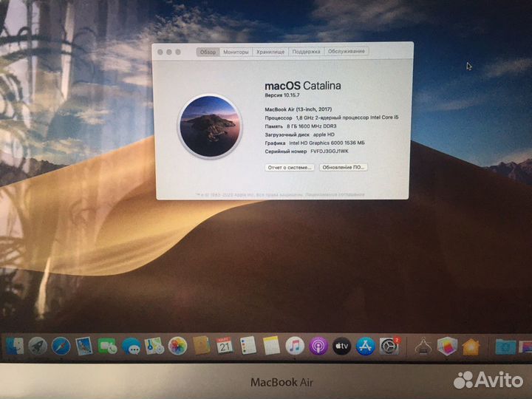Open App Store from the dock

(x=366, y=346)
